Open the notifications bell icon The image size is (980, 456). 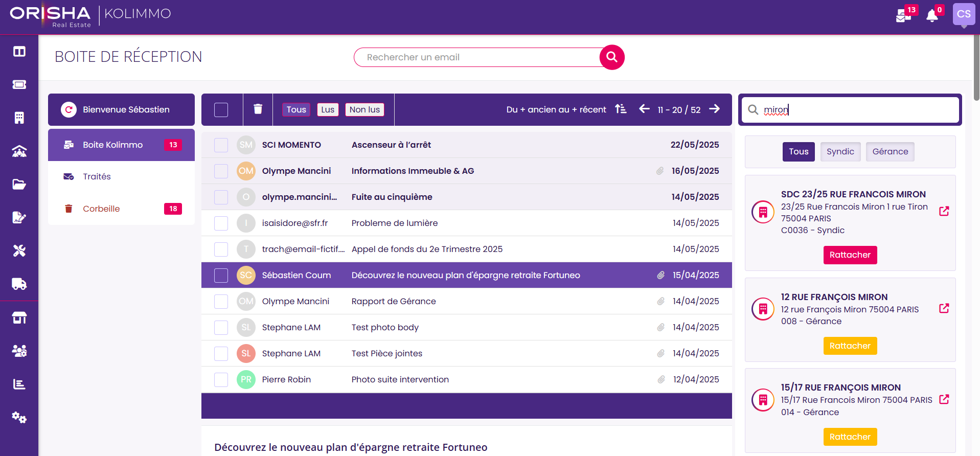(x=932, y=15)
